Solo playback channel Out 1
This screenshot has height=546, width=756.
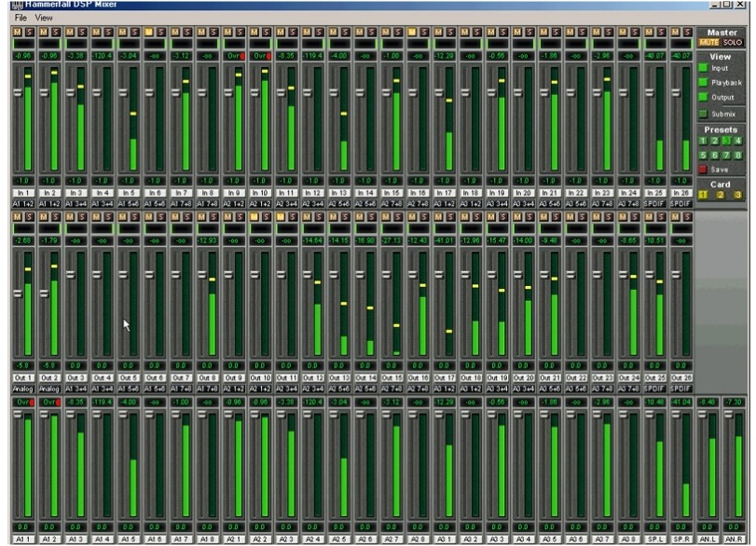[x=30, y=217]
